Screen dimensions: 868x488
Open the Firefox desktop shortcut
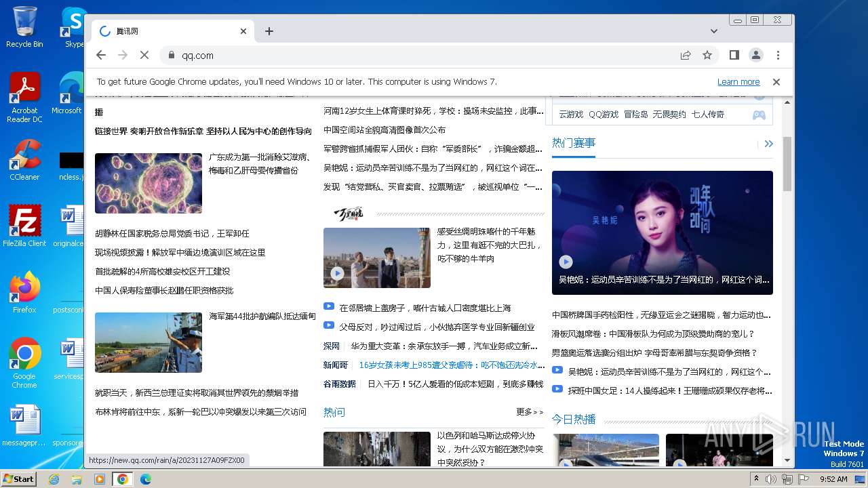24,293
